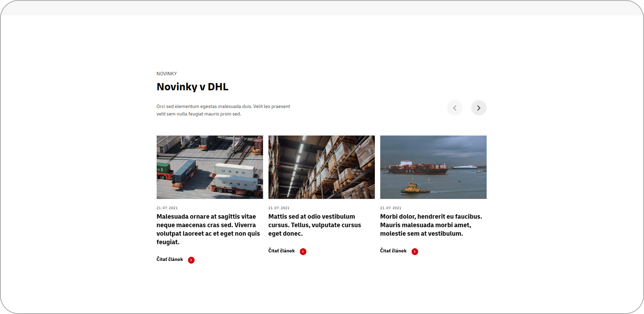Click red arrow icon under Morbi dolor article
This screenshot has width=644, height=314.
coord(415,251)
